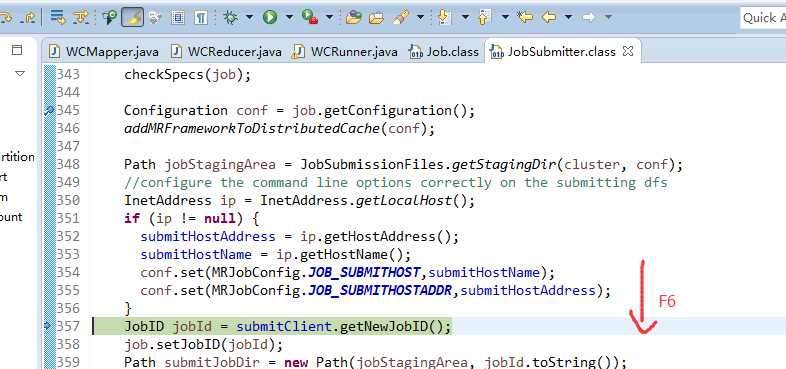Minimize the left side view

click(x=17, y=50)
